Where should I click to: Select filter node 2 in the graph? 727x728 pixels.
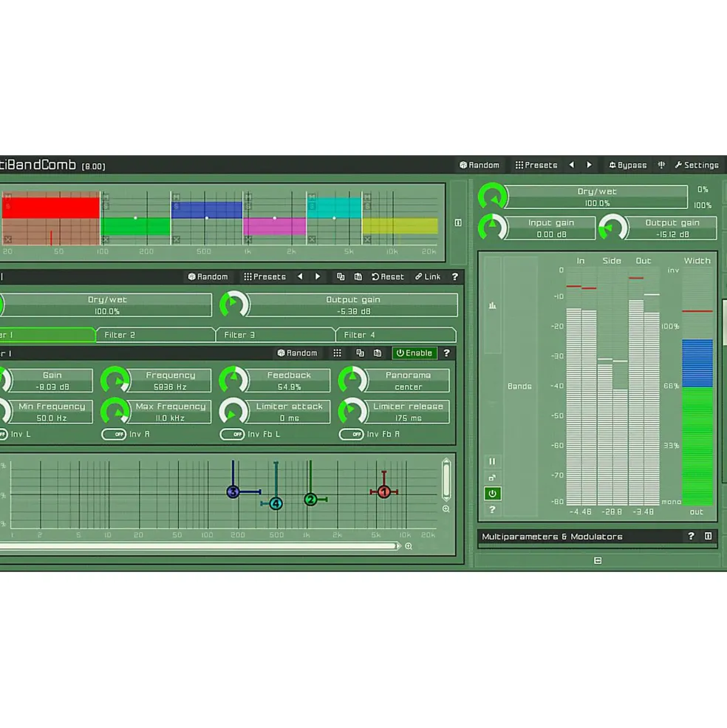click(310, 499)
